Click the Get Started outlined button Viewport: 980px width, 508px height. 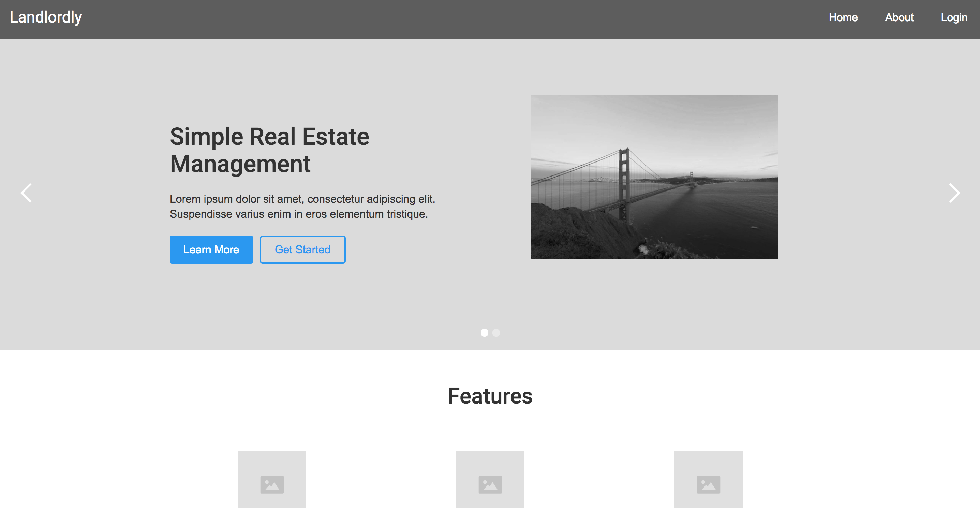[x=302, y=250]
